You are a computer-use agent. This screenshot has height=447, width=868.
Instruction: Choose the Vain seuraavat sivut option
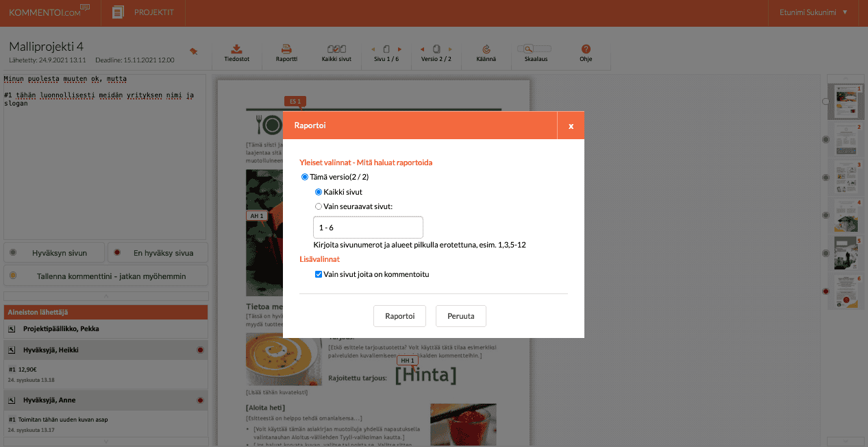[x=318, y=206]
